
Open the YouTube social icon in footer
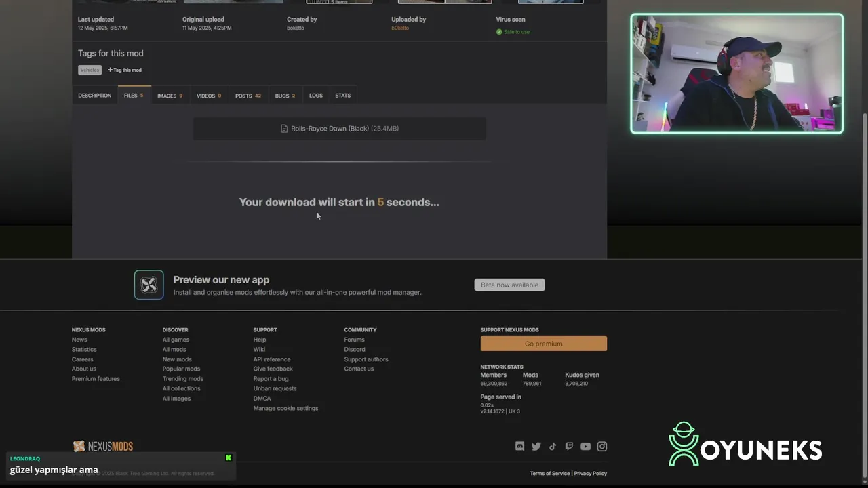(585, 447)
